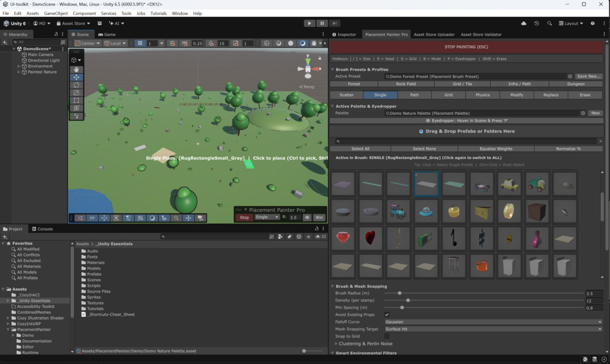Click STOP PAINTING (ESC) button
610x364 pixels.
(467, 47)
